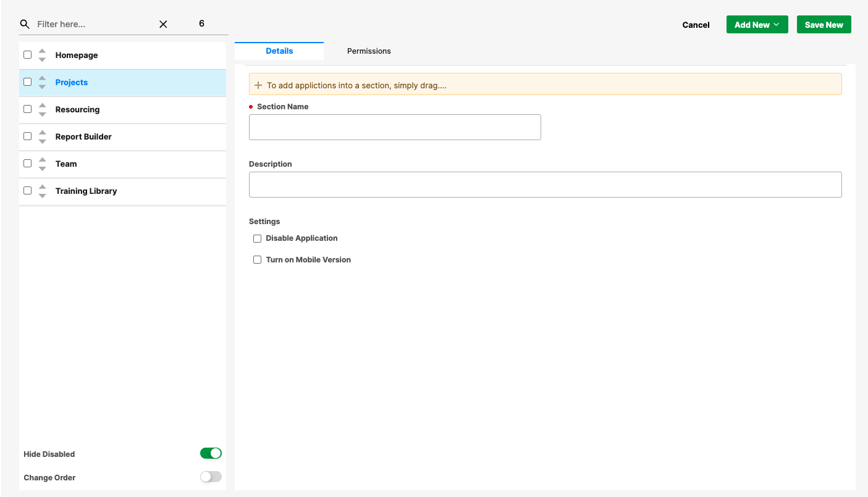Click the Section Name input field
This screenshot has width=868, height=497.
pyautogui.click(x=395, y=127)
